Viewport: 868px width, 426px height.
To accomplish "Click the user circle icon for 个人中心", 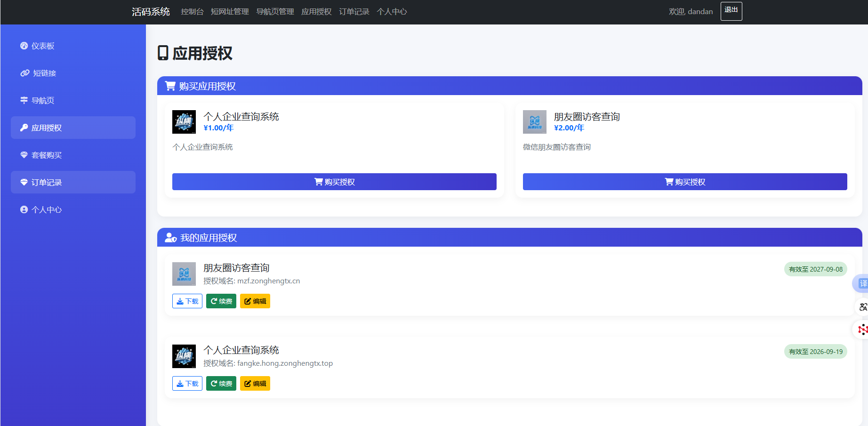I will 24,209.
